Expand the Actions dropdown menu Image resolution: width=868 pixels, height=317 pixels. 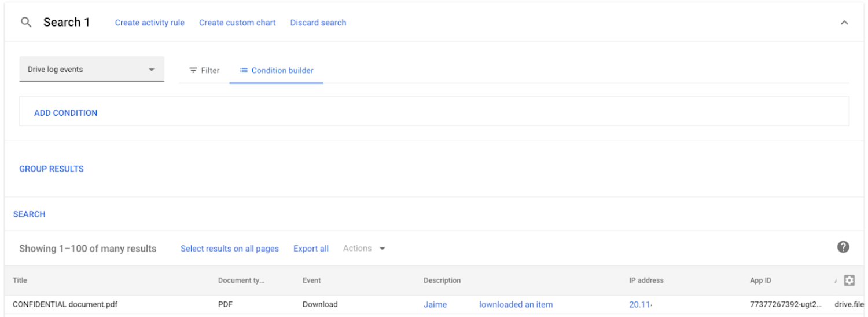364,249
